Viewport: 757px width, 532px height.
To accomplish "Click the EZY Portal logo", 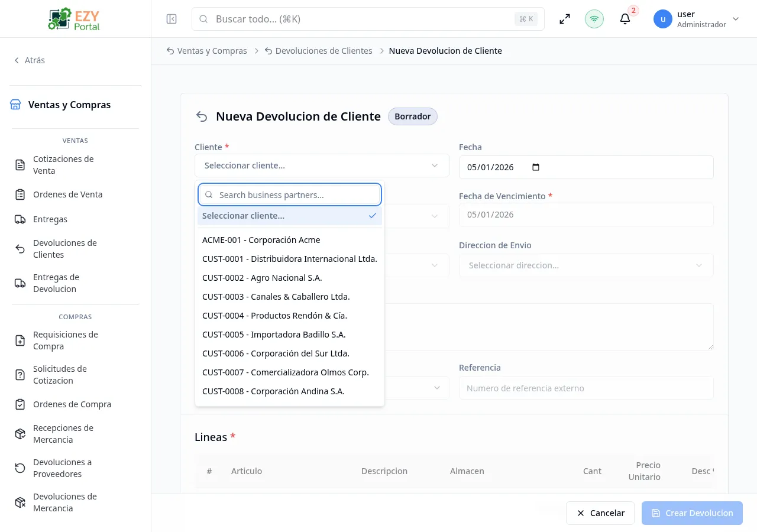I will click(75, 19).
